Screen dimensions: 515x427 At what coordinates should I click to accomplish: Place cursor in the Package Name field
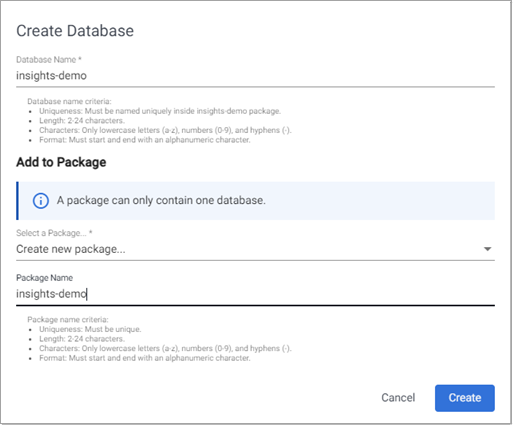[x=255, y=294]
